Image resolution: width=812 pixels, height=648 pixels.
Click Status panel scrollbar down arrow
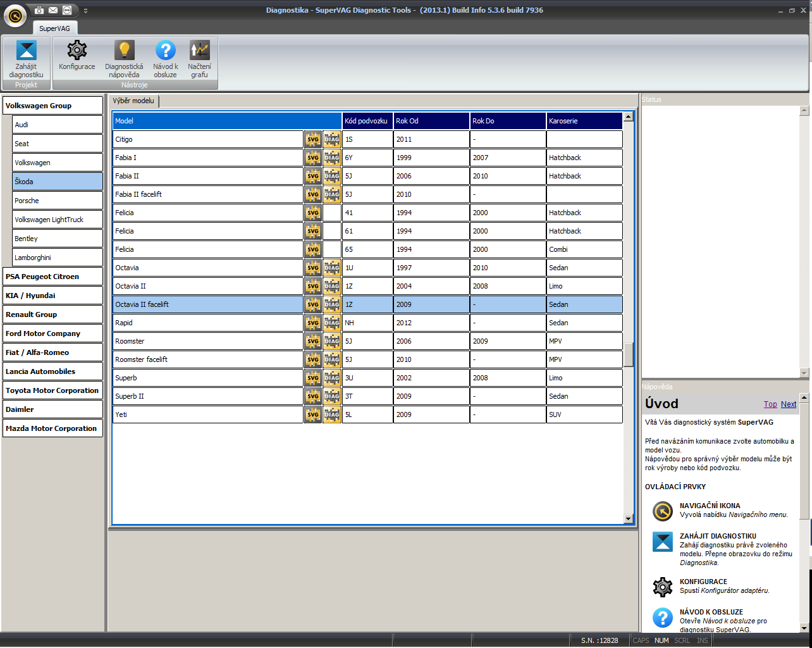coord(804,373)
